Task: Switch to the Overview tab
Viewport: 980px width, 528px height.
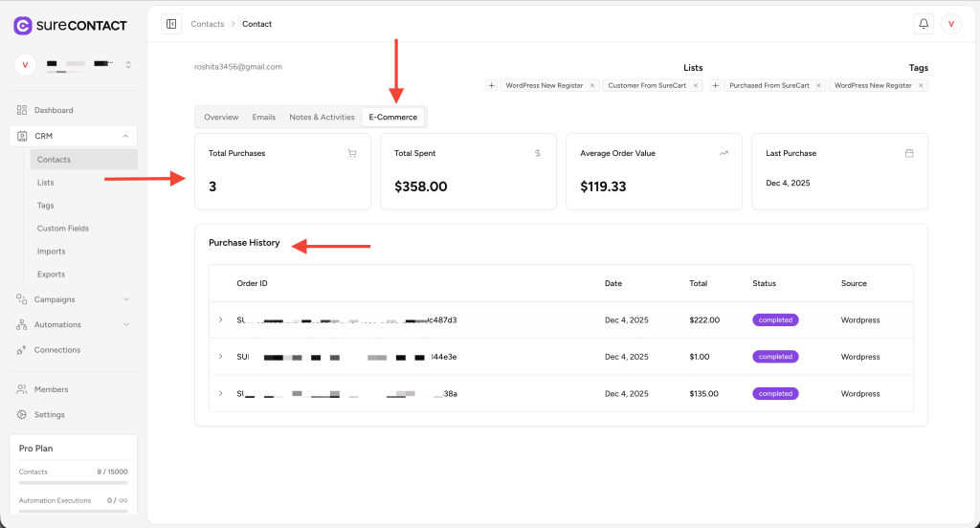Action: pyautogui.click(x=221, y=117)
